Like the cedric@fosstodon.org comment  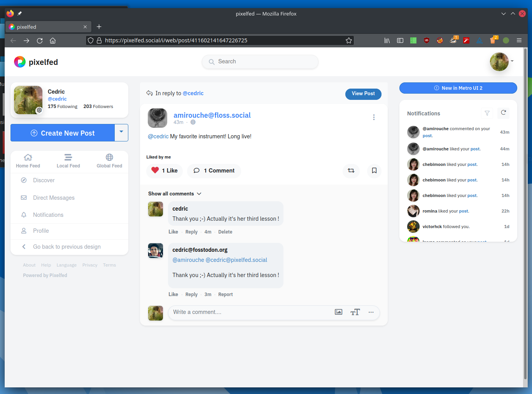click(173, 295)
